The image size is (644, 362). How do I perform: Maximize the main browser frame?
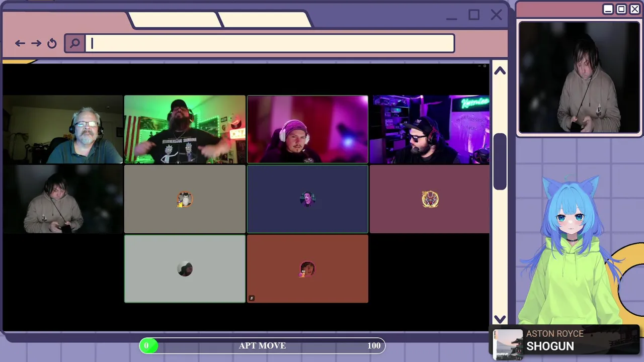coord(474,16)
